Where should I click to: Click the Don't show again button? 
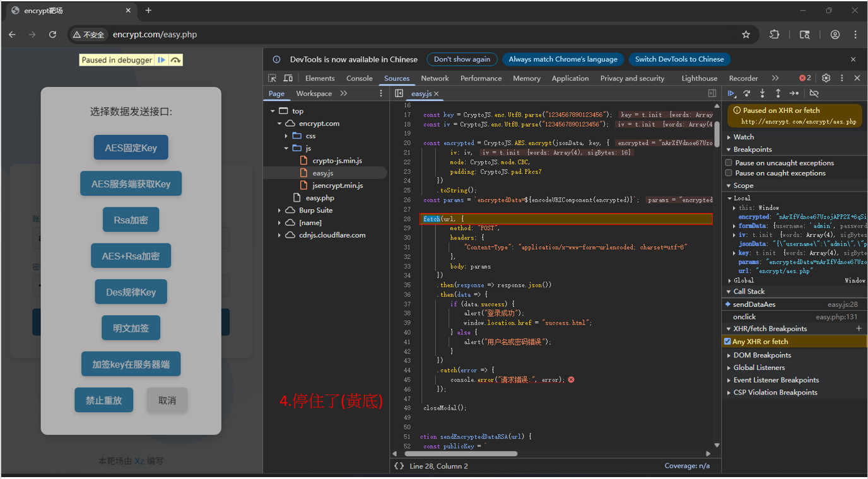(x=462, y=59)
